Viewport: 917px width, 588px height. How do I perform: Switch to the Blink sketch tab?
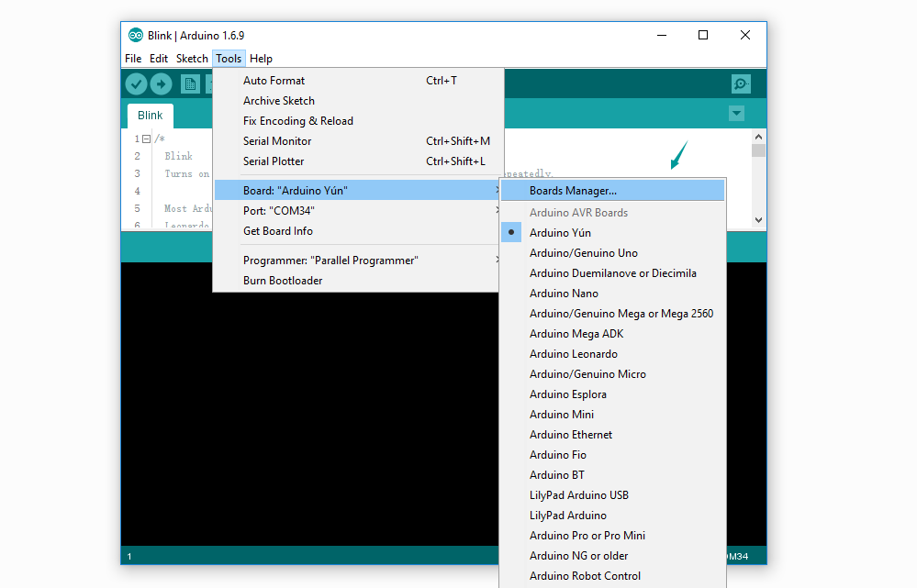coord(151,116)
